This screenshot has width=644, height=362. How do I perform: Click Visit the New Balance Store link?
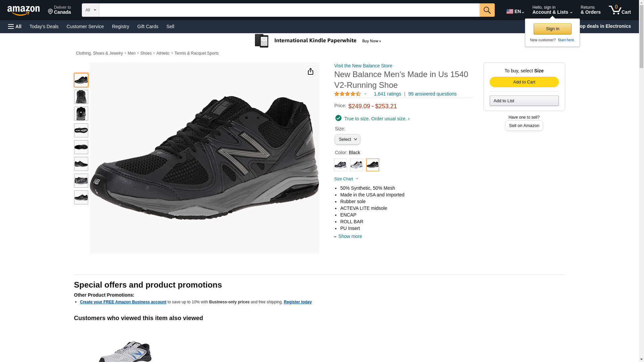[x=363, y=66]
